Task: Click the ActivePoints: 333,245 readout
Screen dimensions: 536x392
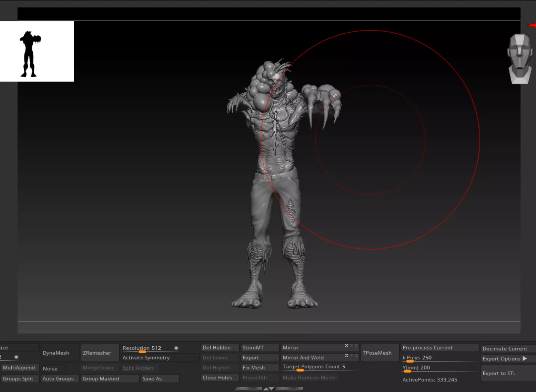Action: click(x=430, y=380)
